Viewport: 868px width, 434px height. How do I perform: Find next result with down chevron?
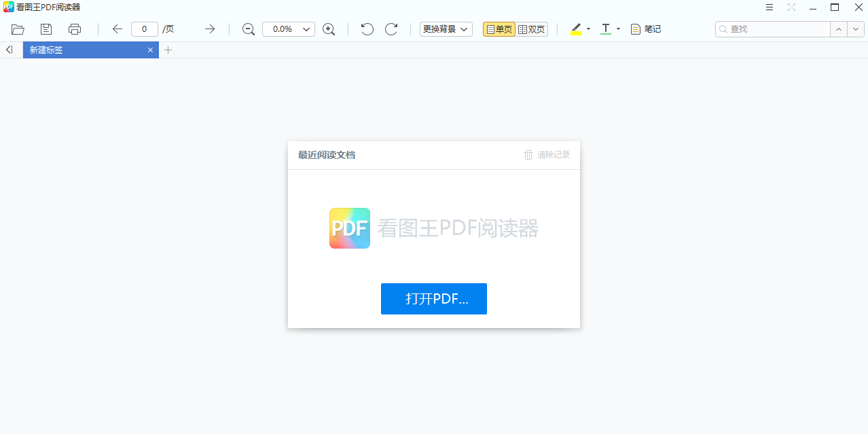click(856, 29)
